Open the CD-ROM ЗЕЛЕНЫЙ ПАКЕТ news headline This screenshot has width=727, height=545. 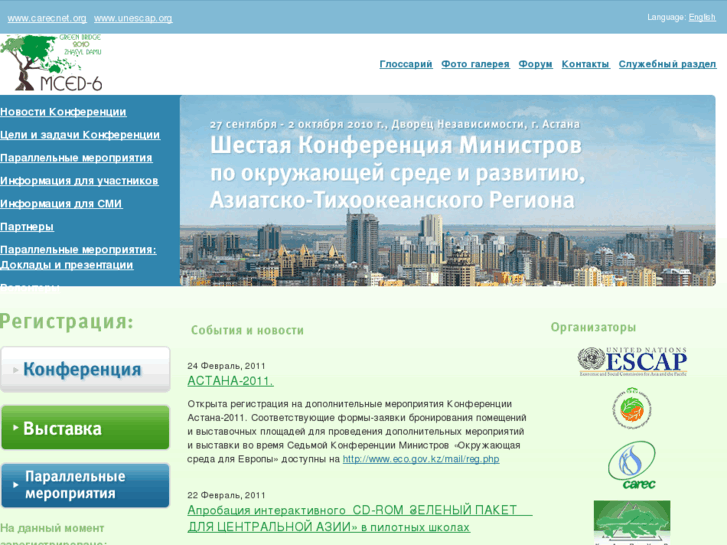point(360,519)
